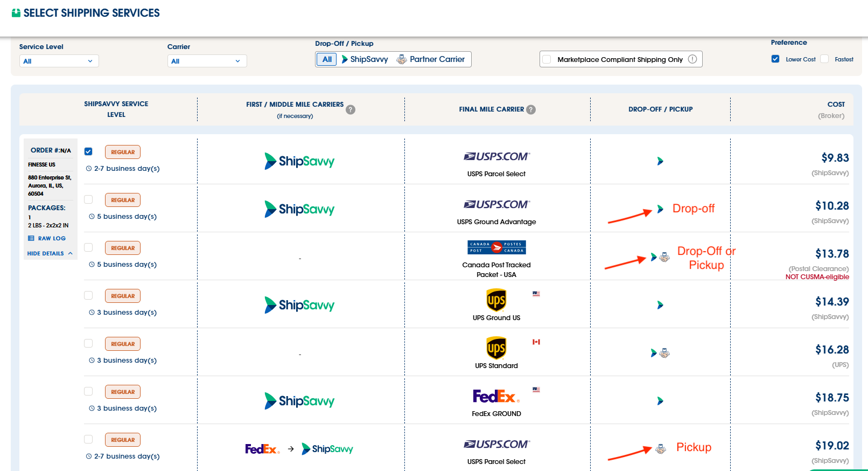
Task: Click the ORDER #:N/A label
Action: pyautogui.click(x=51, y=150)
